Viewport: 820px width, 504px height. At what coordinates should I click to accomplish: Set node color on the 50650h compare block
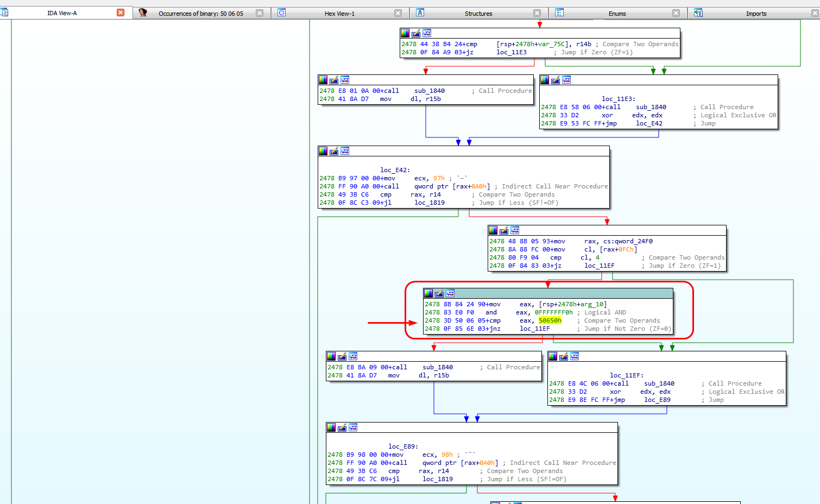coord(428,293)
